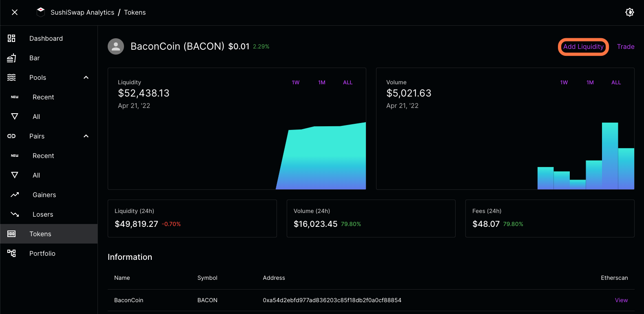
Task: Toggle theme with the brightness icon
Action: [x=630, y=12]
